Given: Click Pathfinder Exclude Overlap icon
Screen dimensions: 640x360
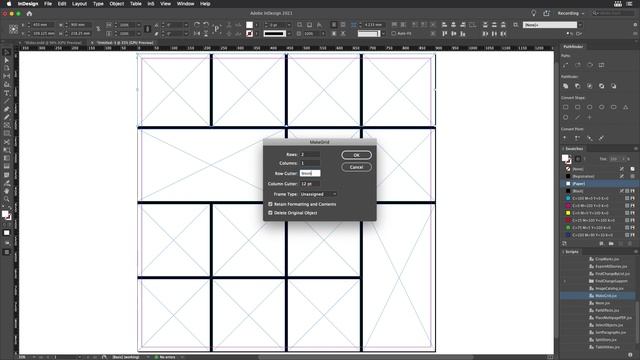Looking at the screenshot, I should (x=602, y=86).
